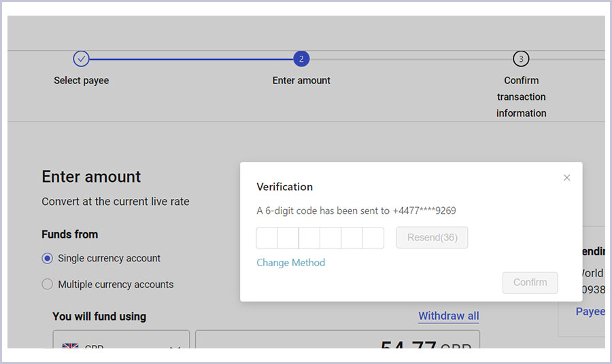
Task: Click the Payee link on right panel
Action: (x=590, y=311)
